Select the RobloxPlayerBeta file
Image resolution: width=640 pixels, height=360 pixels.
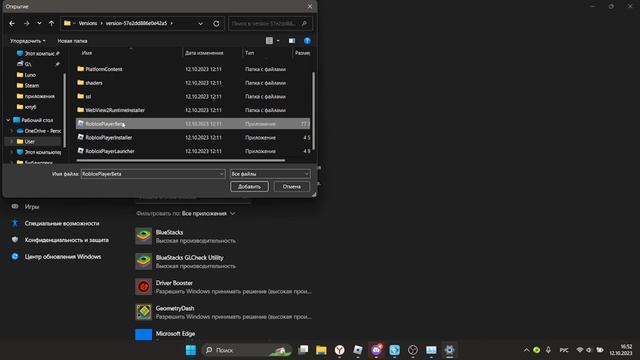pos(193,124)
